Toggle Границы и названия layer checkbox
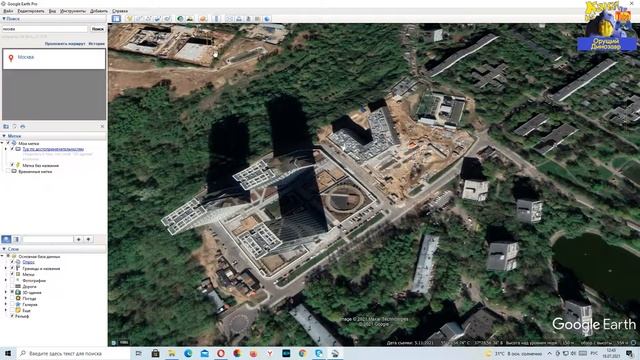Screen dimensions: 640x360 tap(12, 269)
